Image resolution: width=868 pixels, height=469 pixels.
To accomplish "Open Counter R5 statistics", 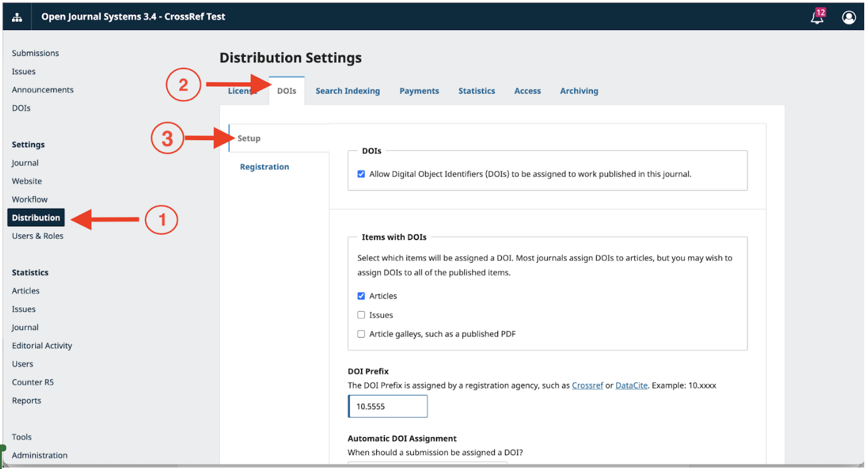I will pos(32,382).
